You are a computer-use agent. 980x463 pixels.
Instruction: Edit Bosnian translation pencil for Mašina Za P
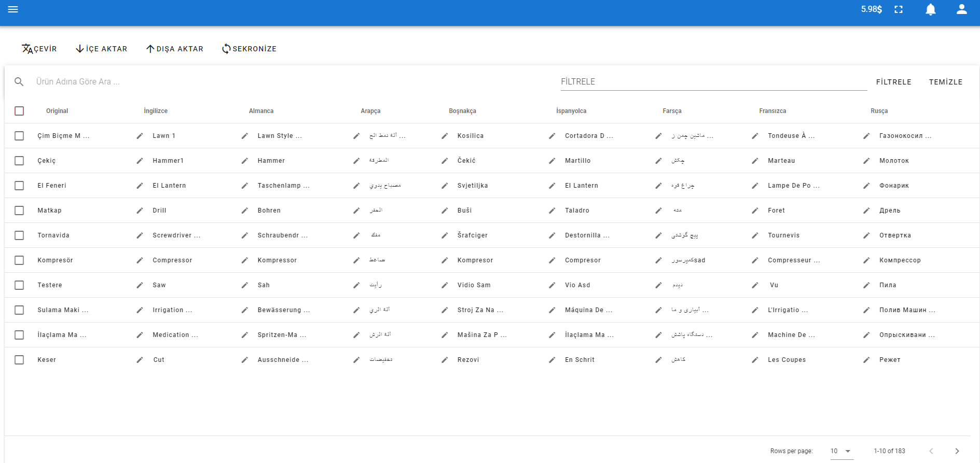point(445,335)
